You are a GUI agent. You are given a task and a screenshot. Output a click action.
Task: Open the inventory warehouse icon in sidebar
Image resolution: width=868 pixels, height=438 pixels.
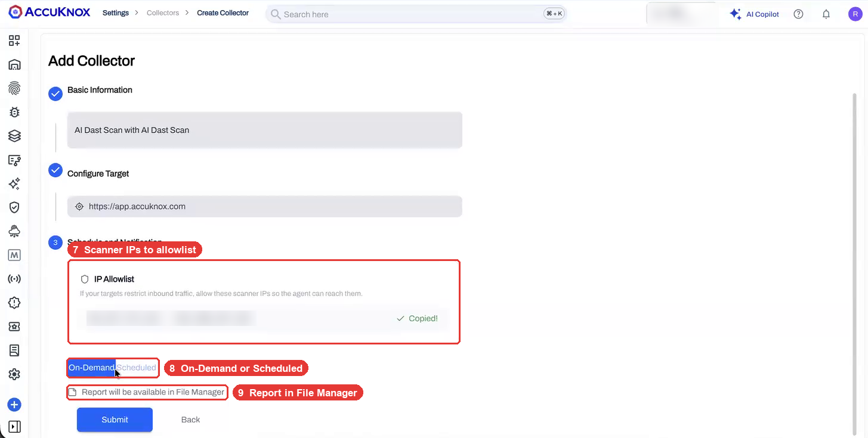point(14,64)
